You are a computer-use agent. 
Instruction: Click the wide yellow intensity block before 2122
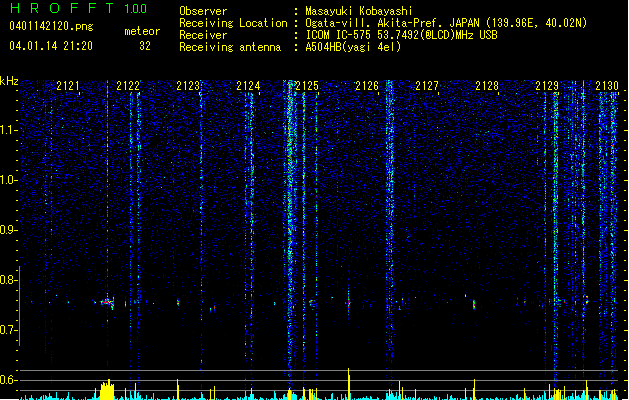[107, 391]
